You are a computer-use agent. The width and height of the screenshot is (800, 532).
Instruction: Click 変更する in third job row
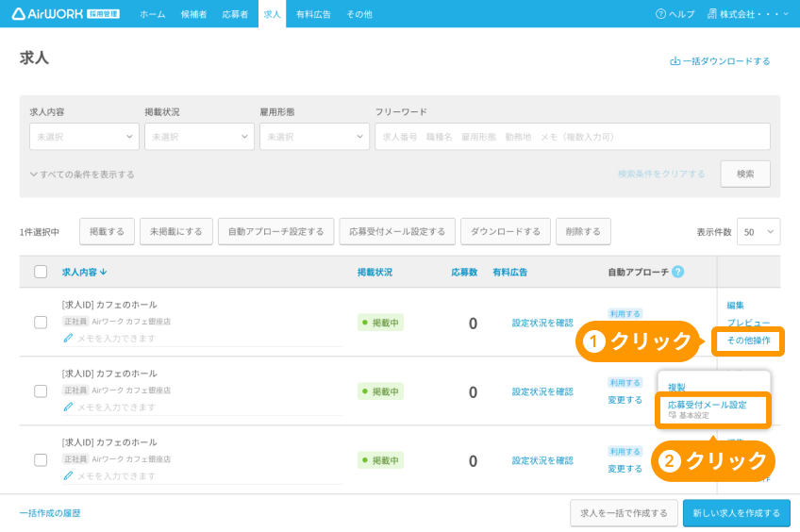coord(625,469)
